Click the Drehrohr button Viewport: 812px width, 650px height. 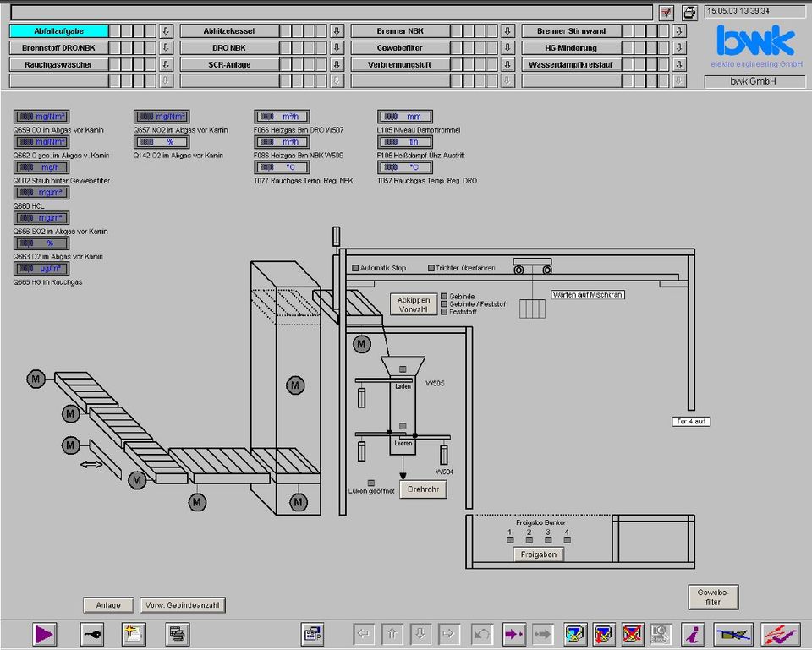[422, 489]
